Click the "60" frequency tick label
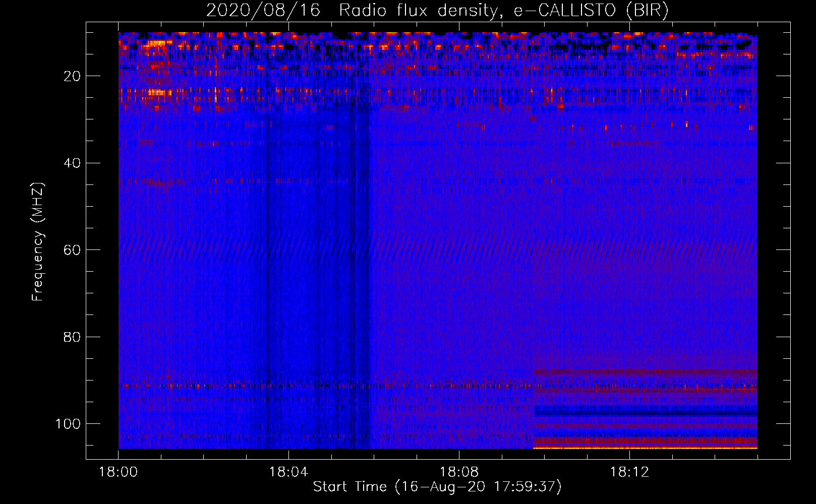The width and height of the screenshot is (816, 504). tap(72, 250)
